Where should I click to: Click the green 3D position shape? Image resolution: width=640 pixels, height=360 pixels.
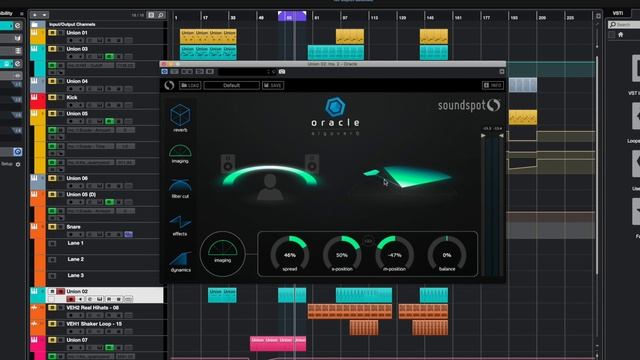408,176
